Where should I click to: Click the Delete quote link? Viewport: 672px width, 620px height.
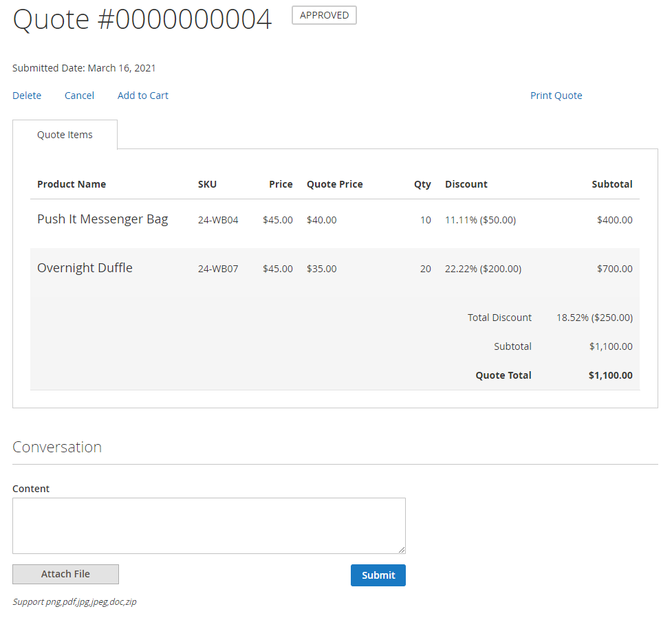pos(27,96)
